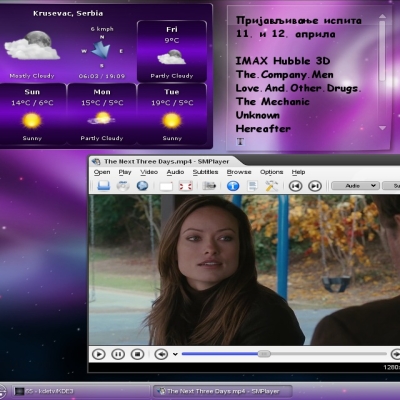400x400 pixels.
Task: Switch to the kdetv taskbar entry
Action: [x=81, y=391]
